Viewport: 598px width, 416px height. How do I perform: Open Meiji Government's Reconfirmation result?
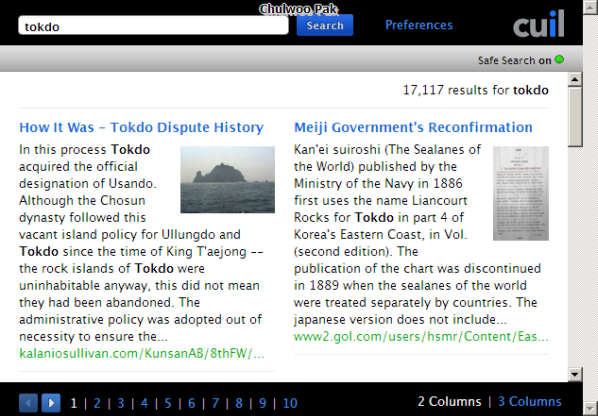[x=413, y=127]
